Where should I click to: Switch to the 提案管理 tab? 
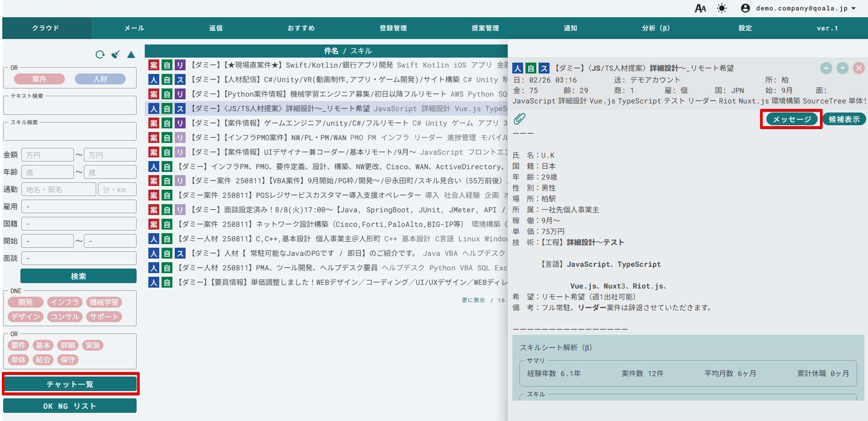click(x=485, y=28)
